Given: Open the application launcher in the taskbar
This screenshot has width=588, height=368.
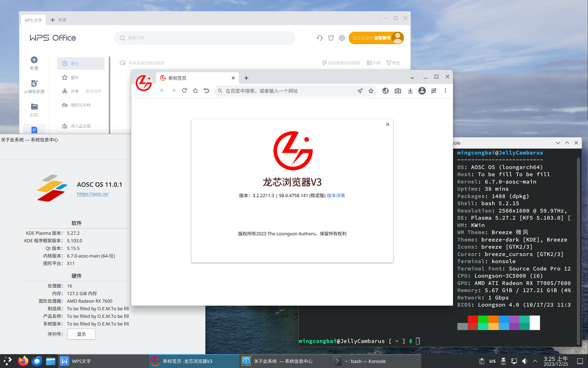Looking at the screenshot, I should click(x=8, y=361).
